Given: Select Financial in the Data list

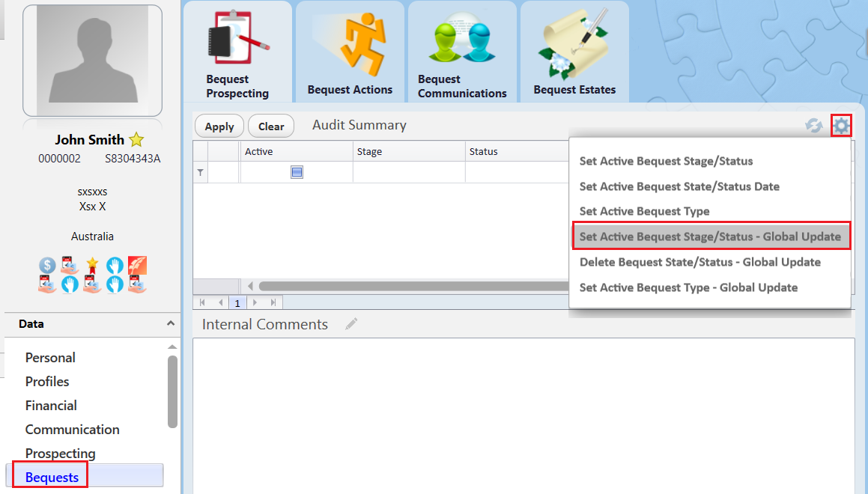Looking at the screenshot, I should [51, 406].
